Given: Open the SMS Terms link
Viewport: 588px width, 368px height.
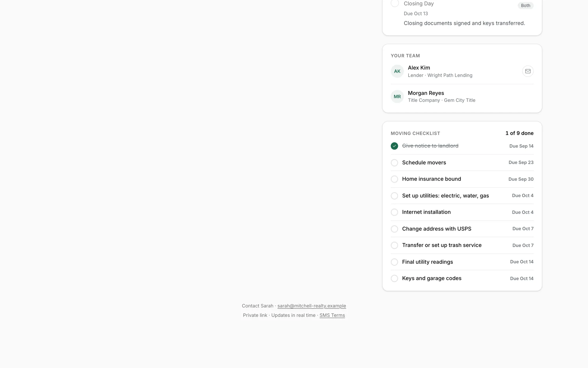Looking at the screenshot, I should coord(332,315).
